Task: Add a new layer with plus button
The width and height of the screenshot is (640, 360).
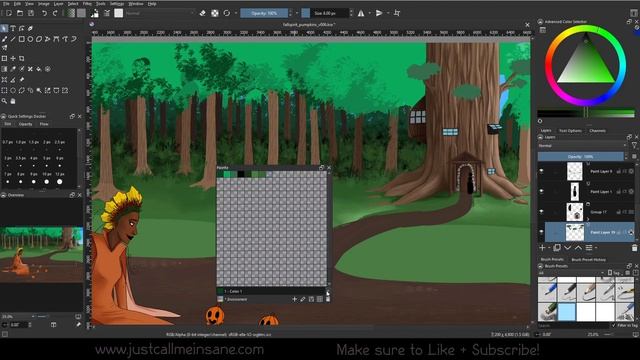Action: [x=542, y=248]
